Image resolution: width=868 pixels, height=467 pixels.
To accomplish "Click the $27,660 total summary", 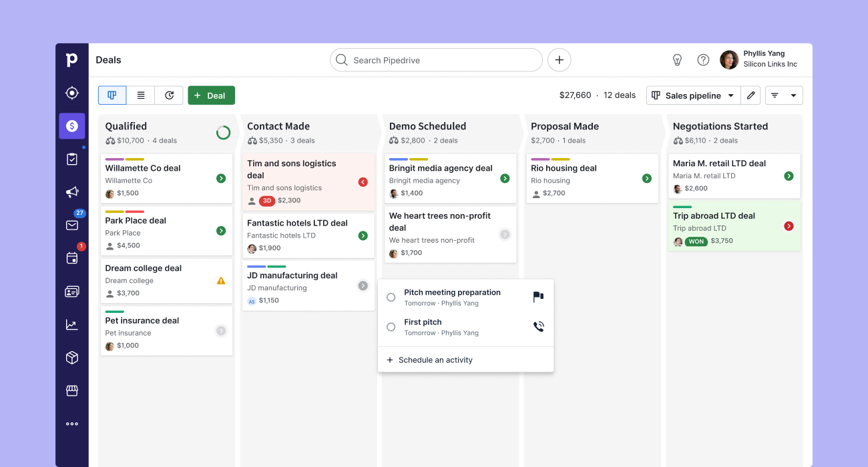I will point(576,95).
